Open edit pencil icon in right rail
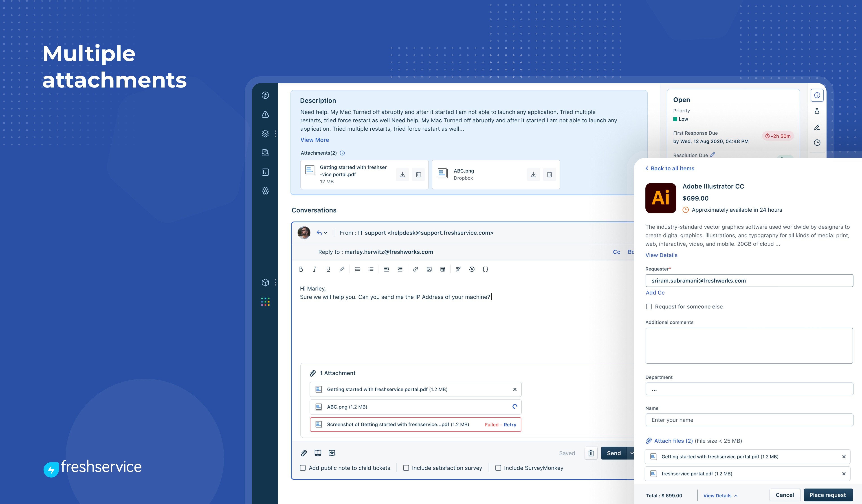Viewport: 862px width, 504px height. click(817, 127)
